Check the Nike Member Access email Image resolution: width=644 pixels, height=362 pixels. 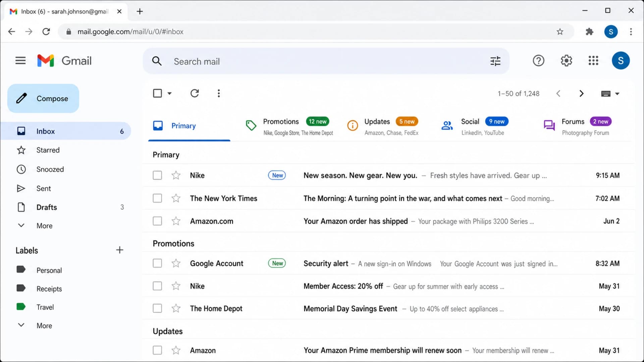click(x=157, y=286)
